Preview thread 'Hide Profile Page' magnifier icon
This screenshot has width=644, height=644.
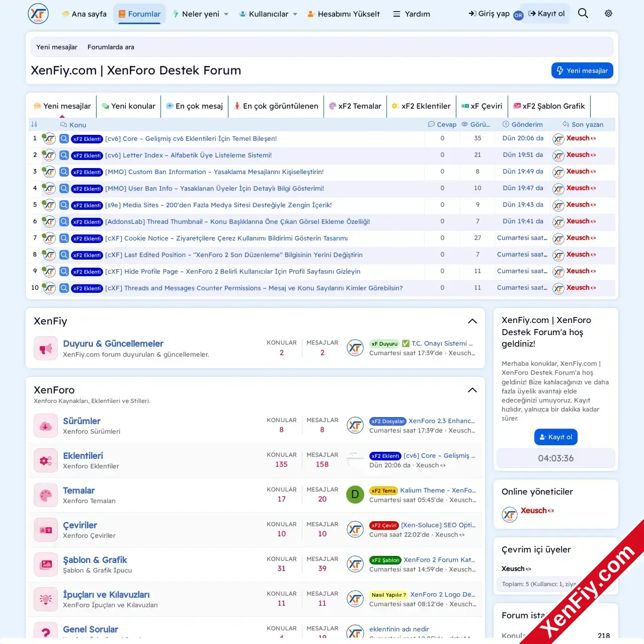[64, 271]
